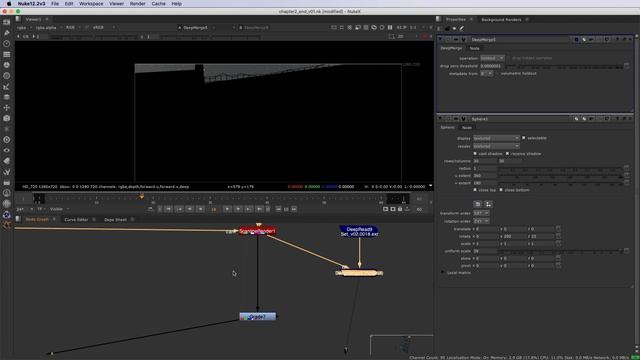Open the Cache menu
The width and height of the screenshot is (640, 360).
(158, 4)
